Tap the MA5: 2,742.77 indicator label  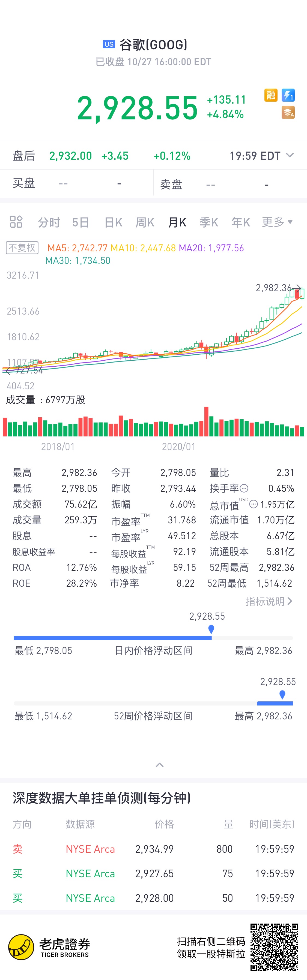78,248
